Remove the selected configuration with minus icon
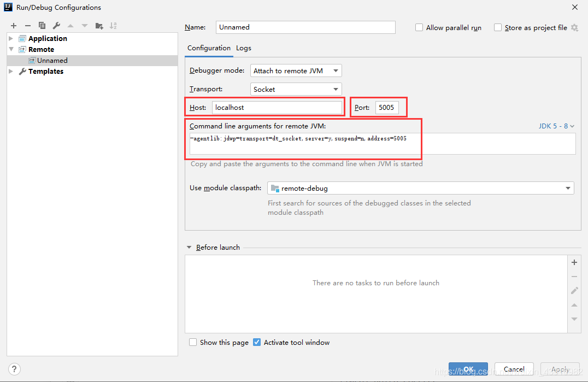Viewport: 588px width, 382px height. click(28, 26)
